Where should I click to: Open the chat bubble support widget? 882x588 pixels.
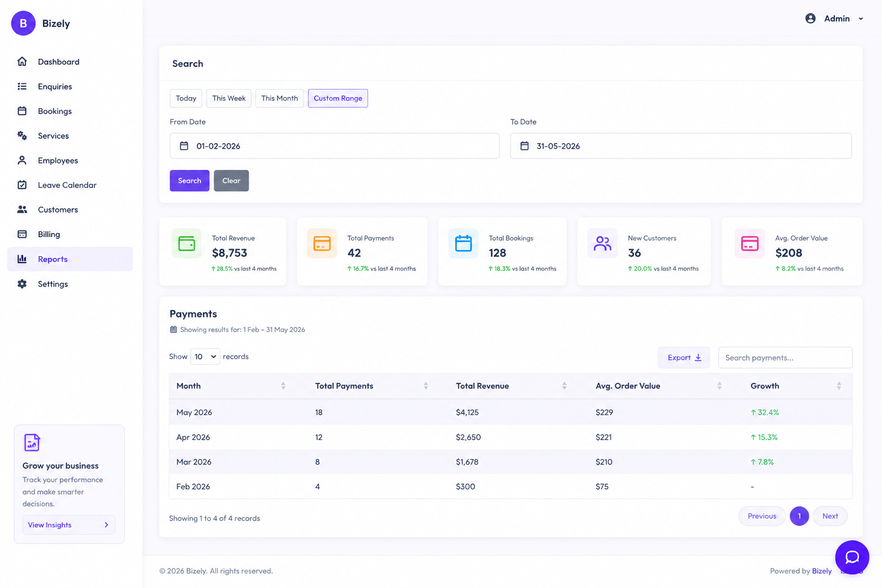click(852, 557)
